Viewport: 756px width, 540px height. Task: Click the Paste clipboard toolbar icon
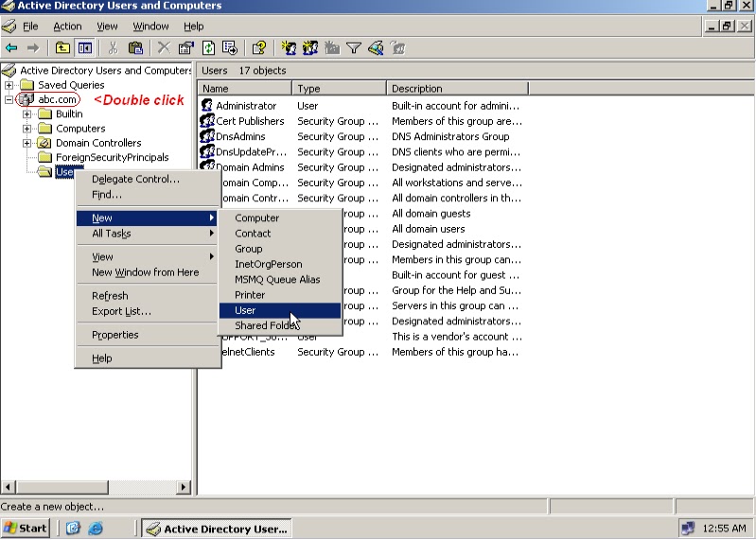[x=135, y=47]
